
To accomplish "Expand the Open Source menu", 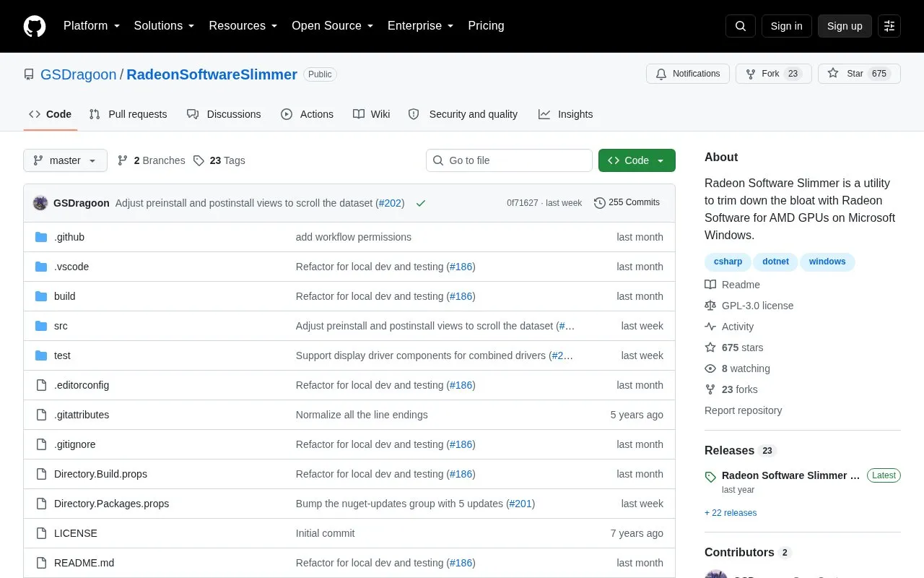I will click(x=333, y=26).
